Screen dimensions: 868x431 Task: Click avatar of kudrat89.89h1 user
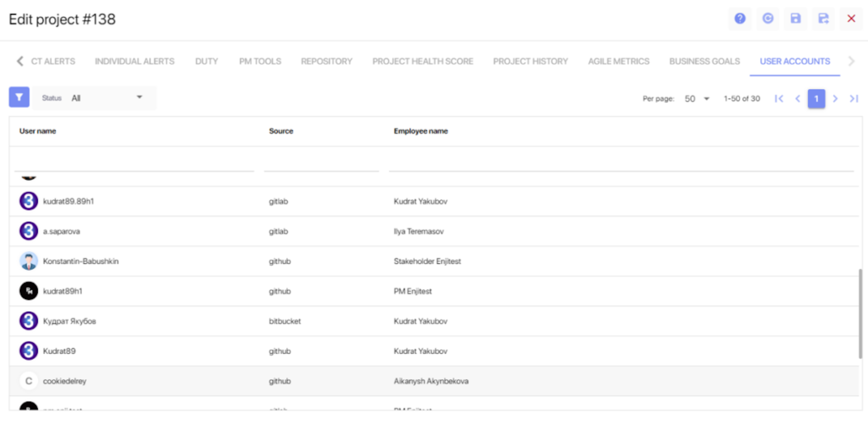(29, 201)
